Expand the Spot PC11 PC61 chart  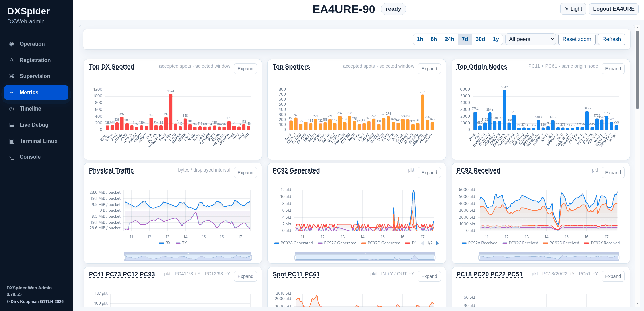point(429,276)
